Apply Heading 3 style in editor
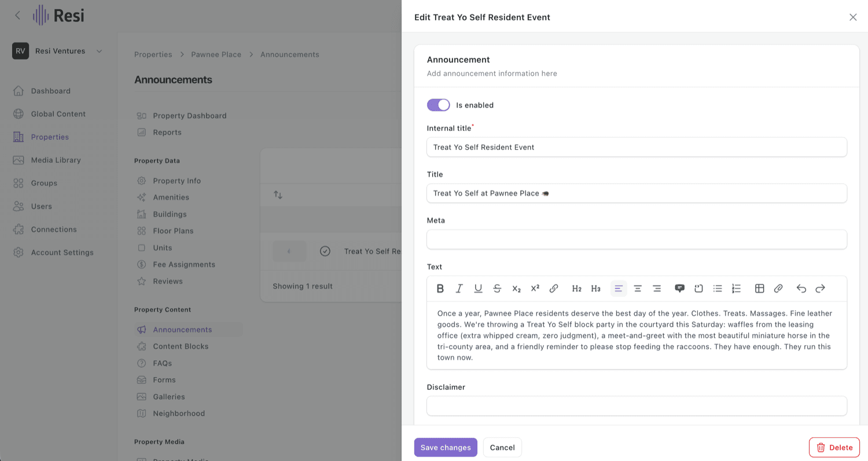The image size is (868, 461). coord(596,288)
